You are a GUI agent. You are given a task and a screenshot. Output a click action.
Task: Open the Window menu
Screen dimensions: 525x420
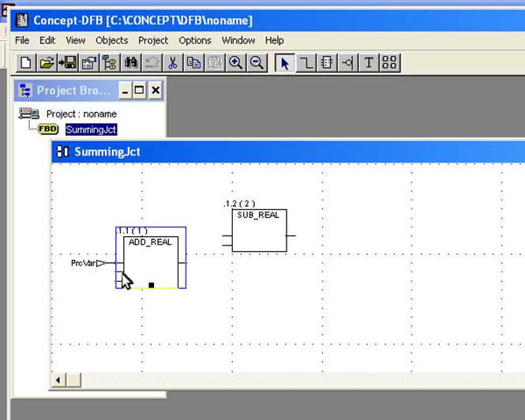(238, 40)
